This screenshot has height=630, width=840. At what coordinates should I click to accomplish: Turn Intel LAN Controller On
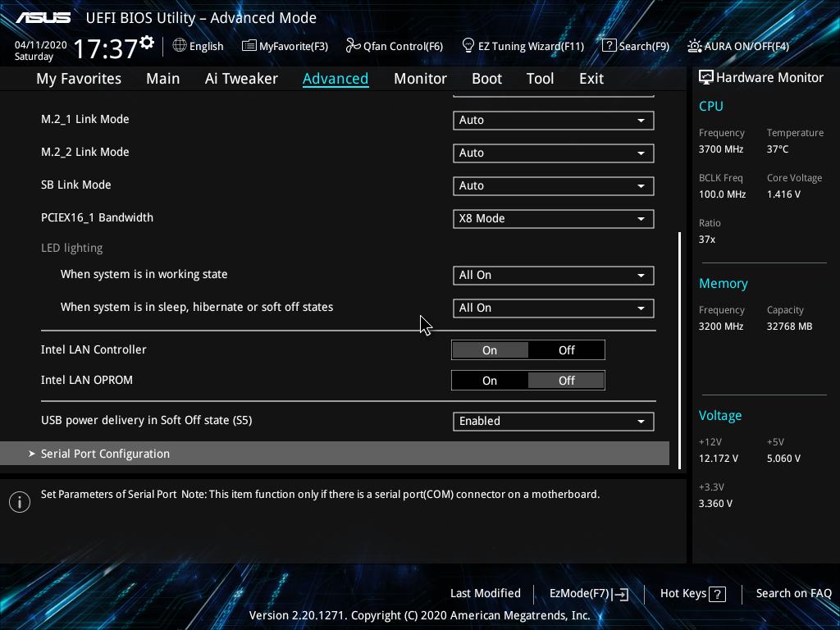(490, 349)
